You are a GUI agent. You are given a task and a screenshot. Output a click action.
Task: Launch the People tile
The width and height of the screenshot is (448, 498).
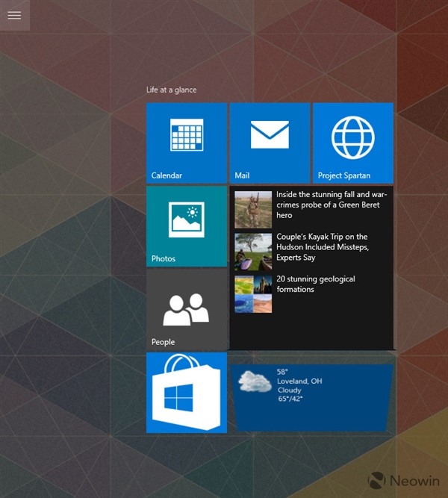coord(187,310)
